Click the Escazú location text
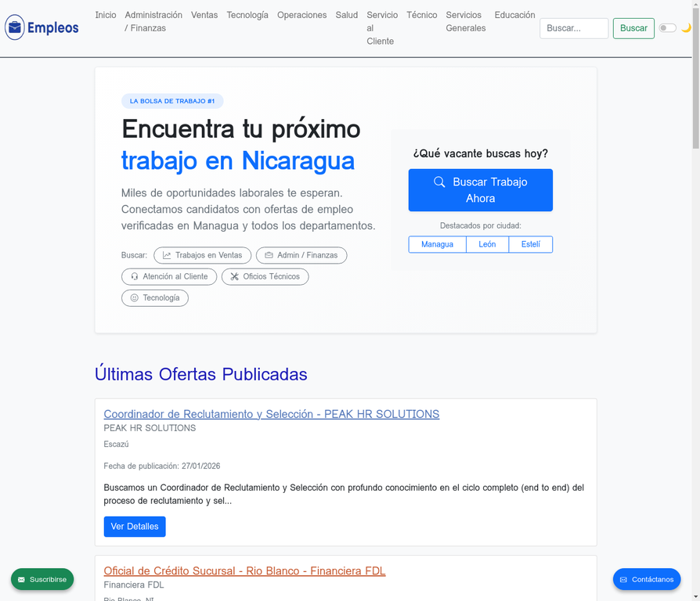The height and width of the screenshot is (601, 700). point(116,444)
